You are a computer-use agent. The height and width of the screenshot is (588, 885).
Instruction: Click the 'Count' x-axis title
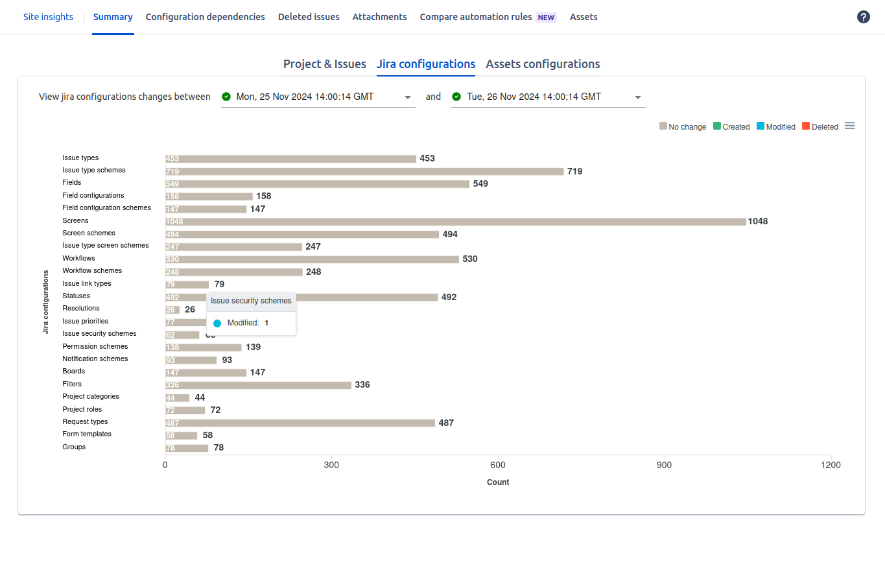498,482
